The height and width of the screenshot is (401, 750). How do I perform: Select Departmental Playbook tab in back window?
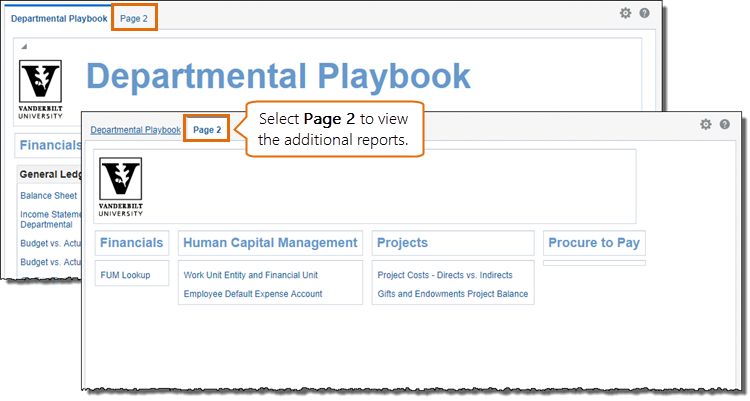click(x=59, y=19)
